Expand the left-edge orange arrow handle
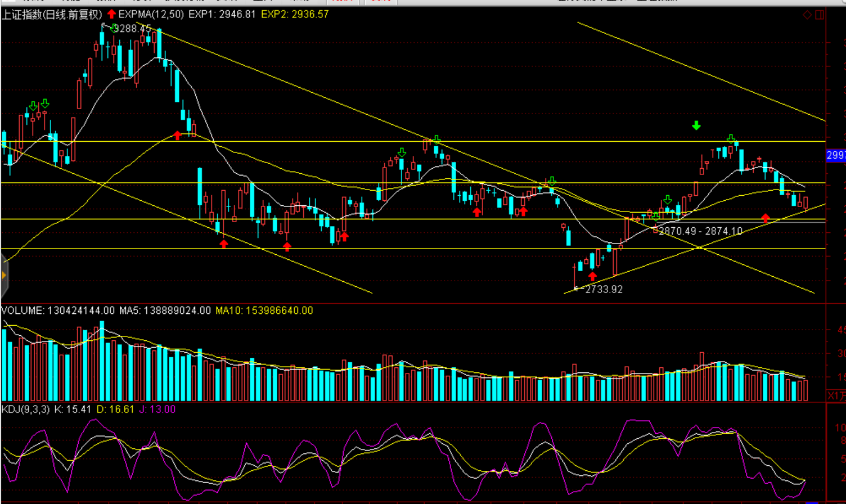846x504 pixels. pyautogui.click(x=3, y=275)
